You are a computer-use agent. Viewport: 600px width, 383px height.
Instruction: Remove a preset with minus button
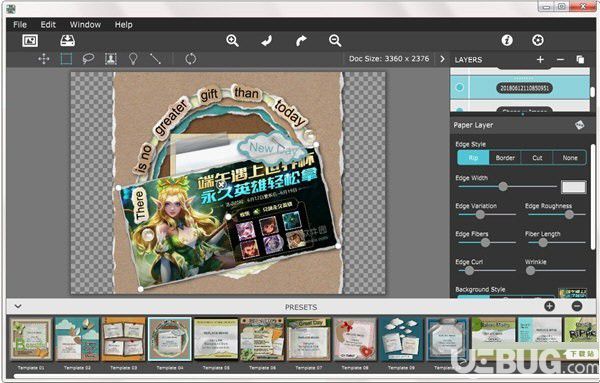point(577,306)
